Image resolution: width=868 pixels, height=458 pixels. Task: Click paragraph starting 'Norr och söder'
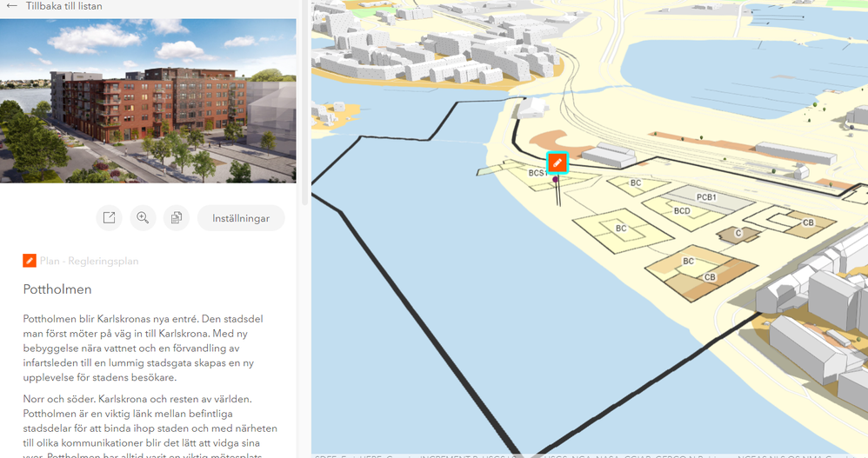[x=150, y=428]
